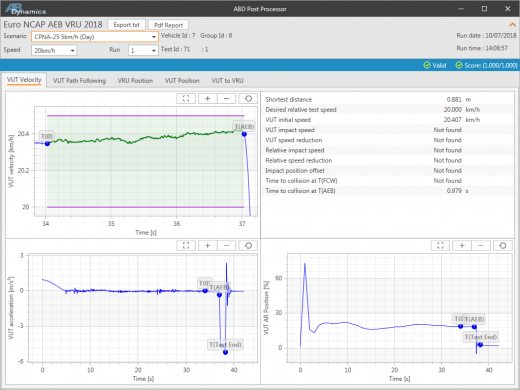This screenshot has height=390, width=520.
Task: Open the Speed dropdown showing 20km/h
Action: (x=54, y=50)
